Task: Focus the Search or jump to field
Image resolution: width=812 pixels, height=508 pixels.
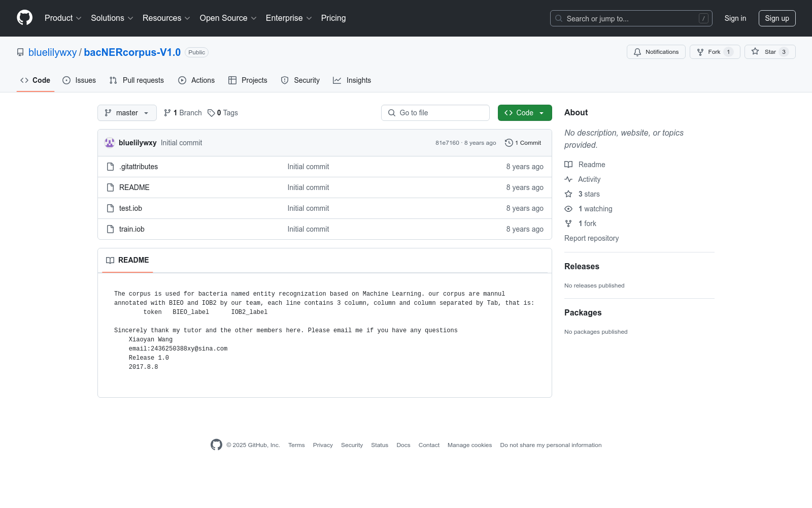Action: pyautogui.click(x=631, y=18)
